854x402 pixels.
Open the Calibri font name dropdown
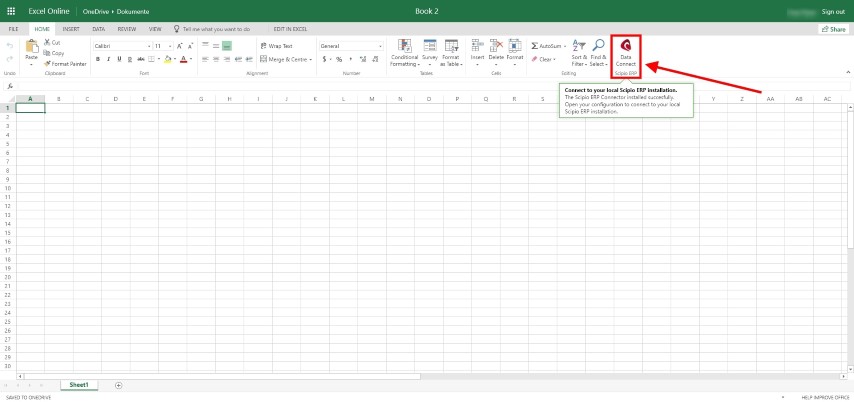pyautogui.click(x=120, y=46)
